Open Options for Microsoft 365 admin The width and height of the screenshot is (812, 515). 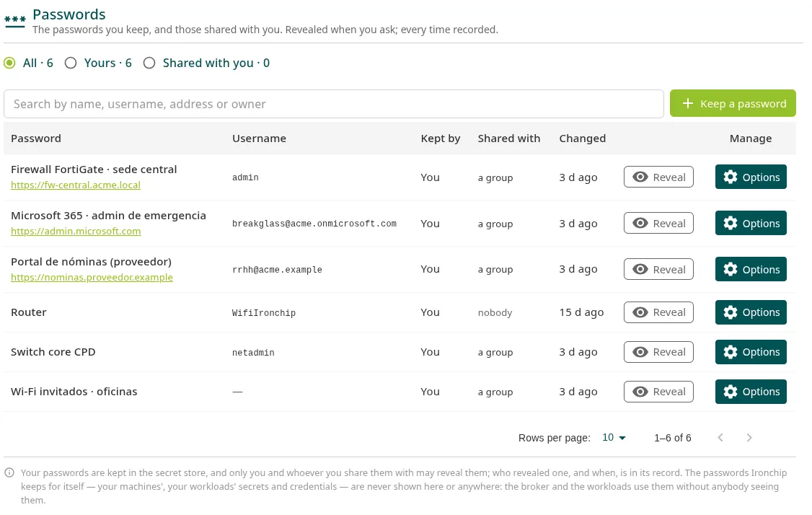tap(751, 224)
